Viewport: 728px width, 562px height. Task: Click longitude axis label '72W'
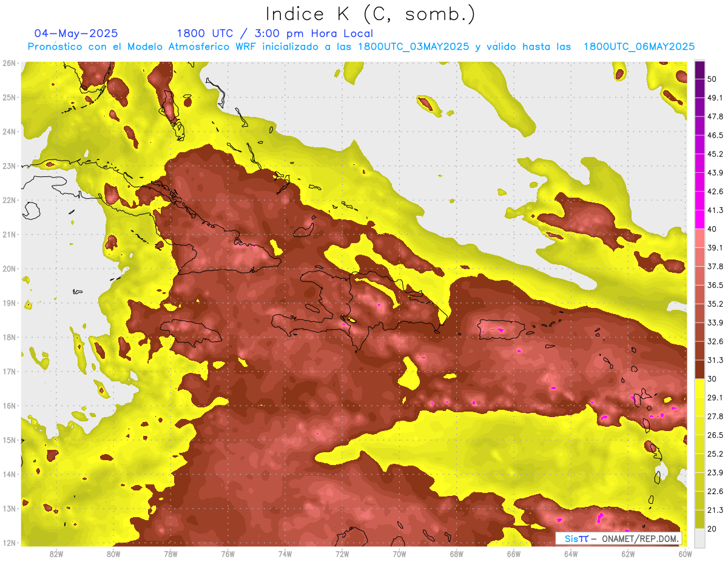click(342, 554)
